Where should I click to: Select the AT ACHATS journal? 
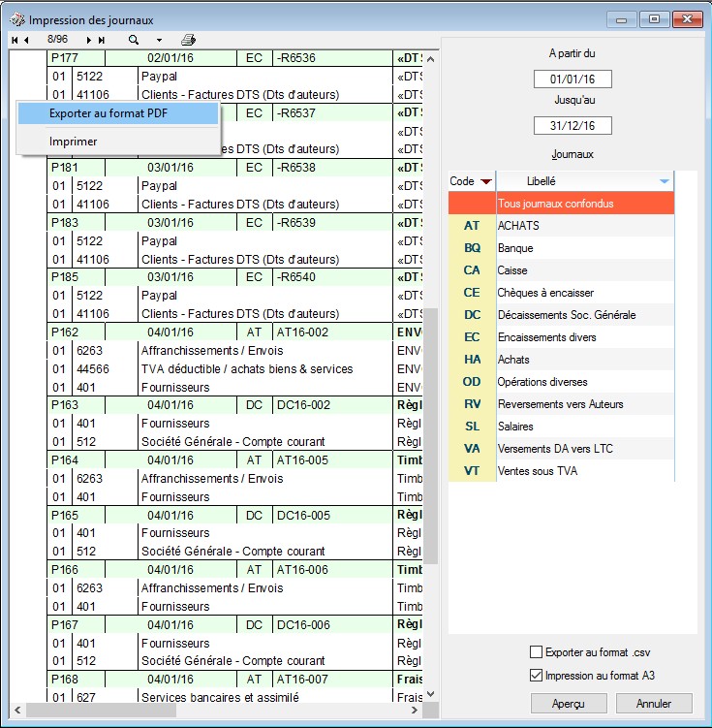click(561, 226)
